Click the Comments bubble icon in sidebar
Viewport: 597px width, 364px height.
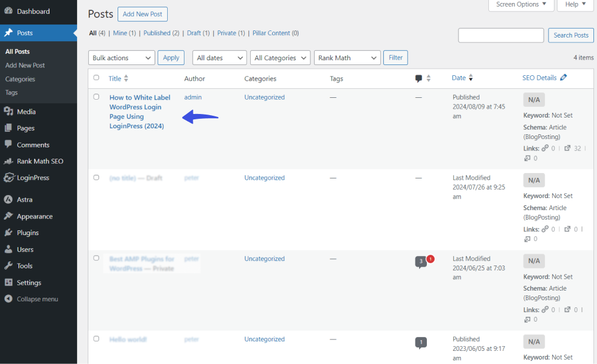point(8,144)
